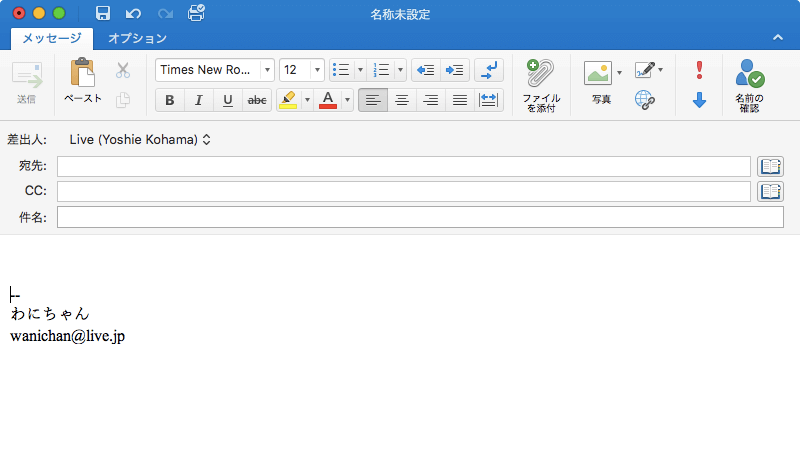Viewport: 800px width, 450px height.
Task: Click the Print icon in title bar
Action: point(196,13)
